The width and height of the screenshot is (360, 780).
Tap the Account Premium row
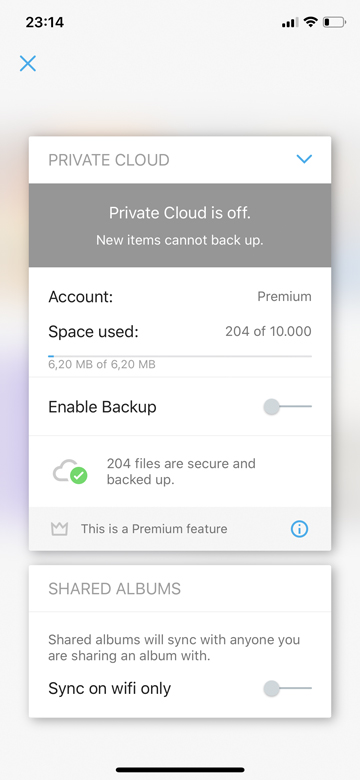(180, 297)
